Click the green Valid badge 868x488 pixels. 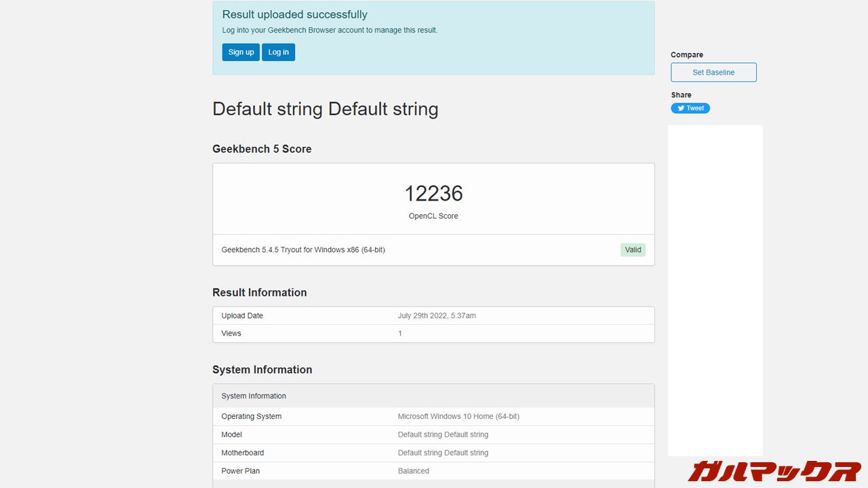point(633,250)
